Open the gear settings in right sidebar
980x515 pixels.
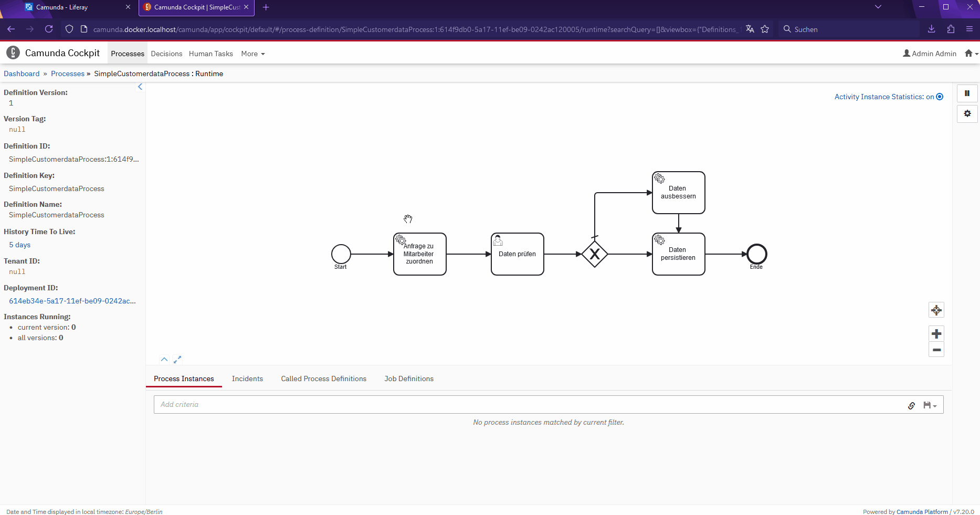tap(967, 113)
